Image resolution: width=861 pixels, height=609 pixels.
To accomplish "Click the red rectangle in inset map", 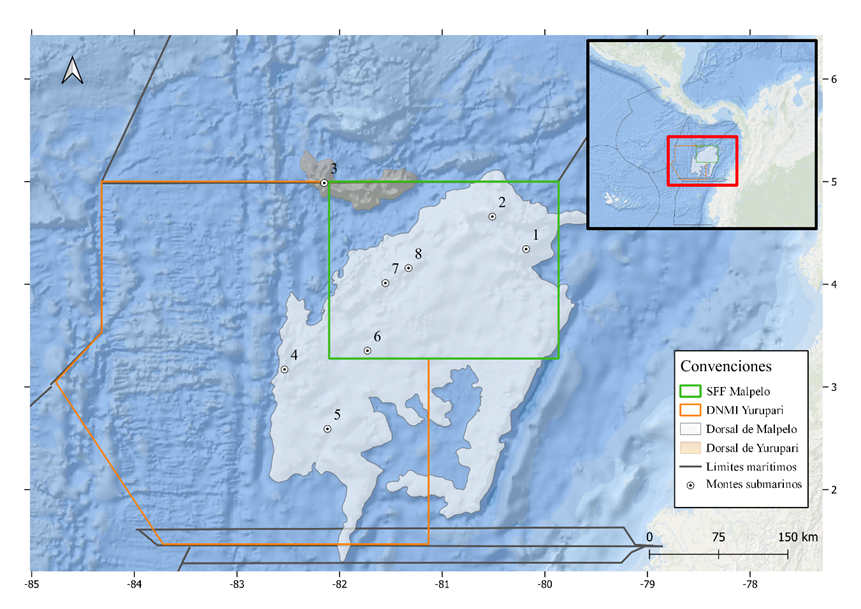I will 702,160.
